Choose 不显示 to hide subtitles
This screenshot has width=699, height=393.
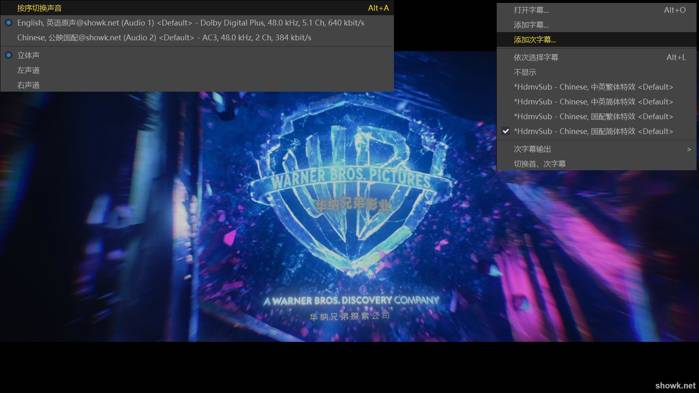(596, 72)
